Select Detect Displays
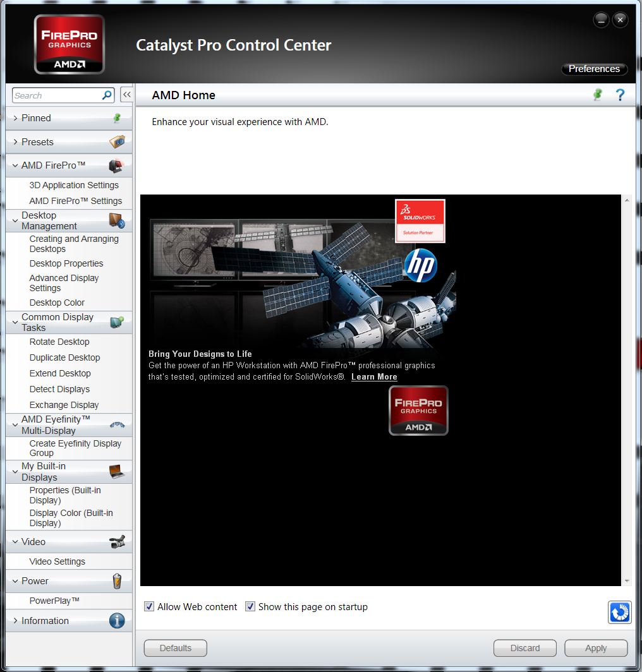This screenshot has width=642, height=672. pos(59,389)
